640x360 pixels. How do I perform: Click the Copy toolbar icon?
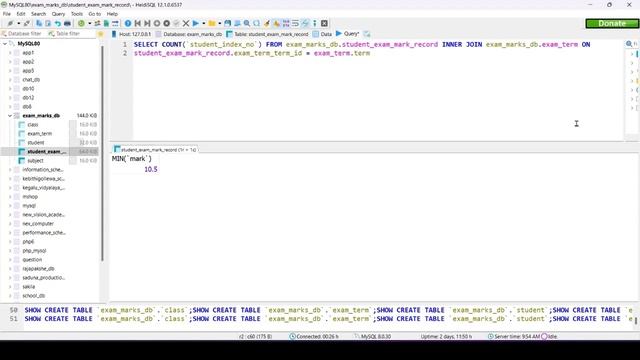point(39,23)
